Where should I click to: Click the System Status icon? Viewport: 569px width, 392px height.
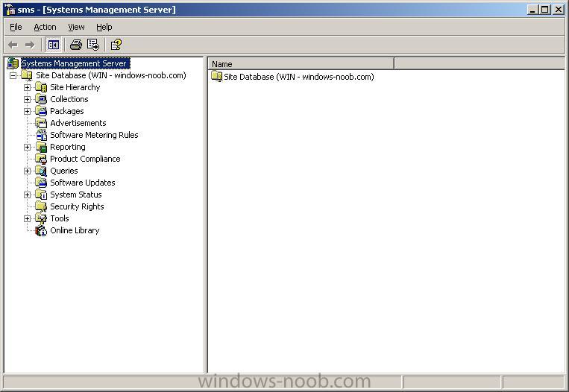[41, 195]
